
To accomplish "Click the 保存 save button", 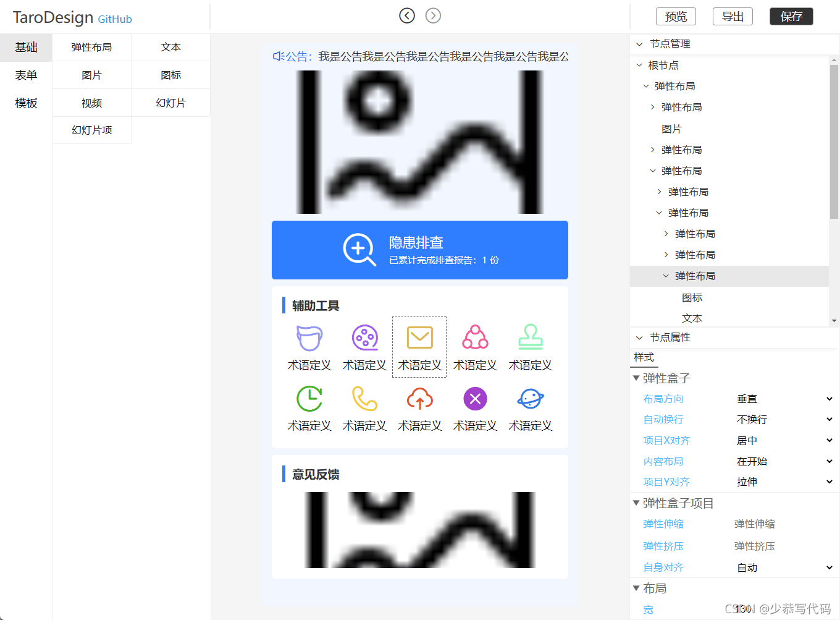I will tap(791, 17).
